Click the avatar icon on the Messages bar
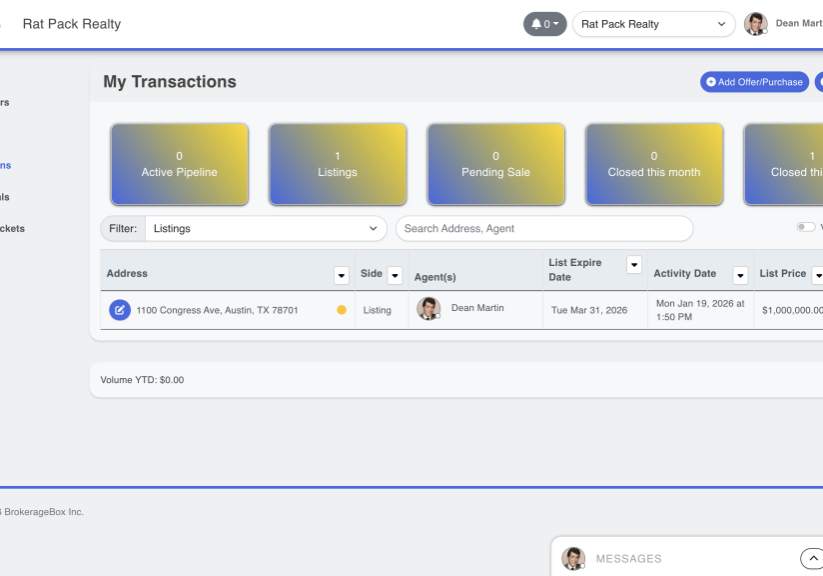 pyautogui.click(x=575, y=558)
